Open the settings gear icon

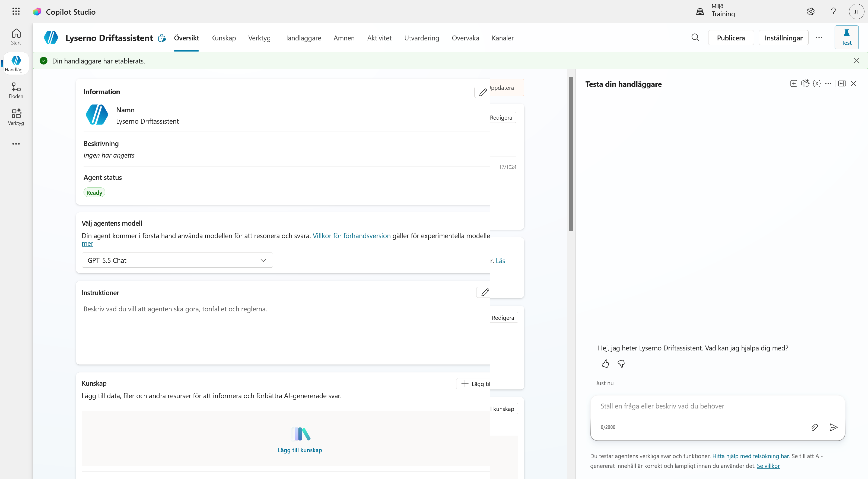[x=810, y=11]
